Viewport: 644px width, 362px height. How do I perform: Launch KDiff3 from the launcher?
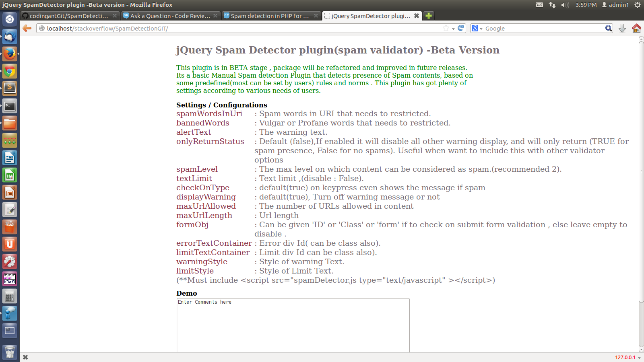coord(10,279)
